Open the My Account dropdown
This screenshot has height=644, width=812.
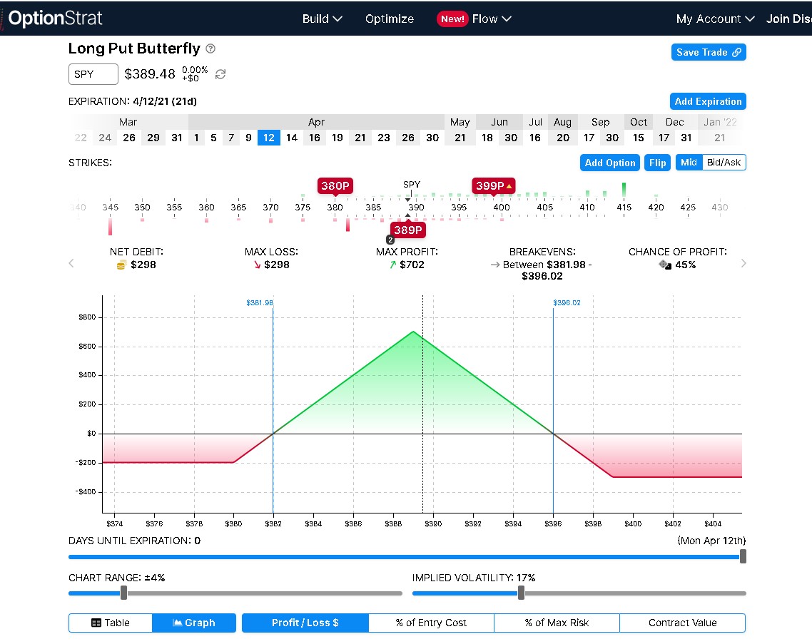pos(715,19)
